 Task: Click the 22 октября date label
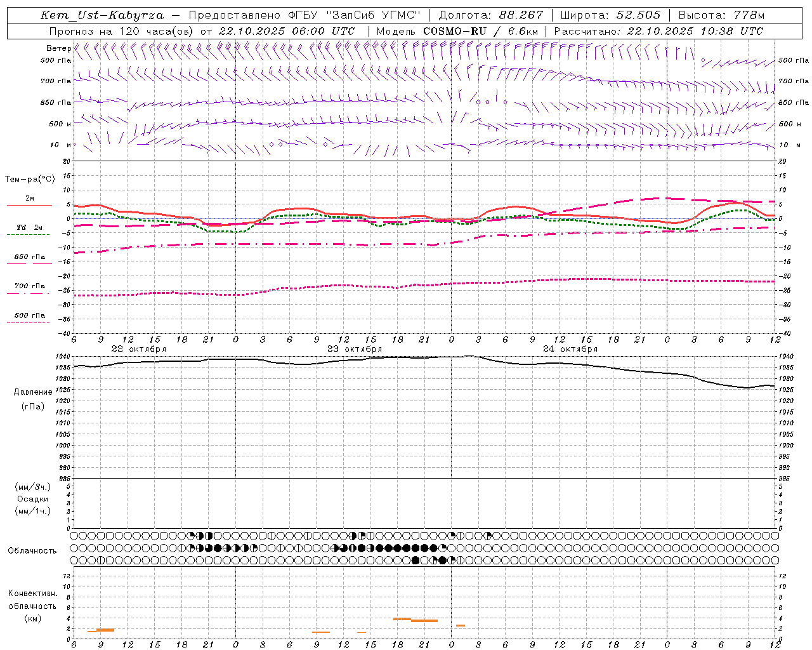[x=139, y=349]
